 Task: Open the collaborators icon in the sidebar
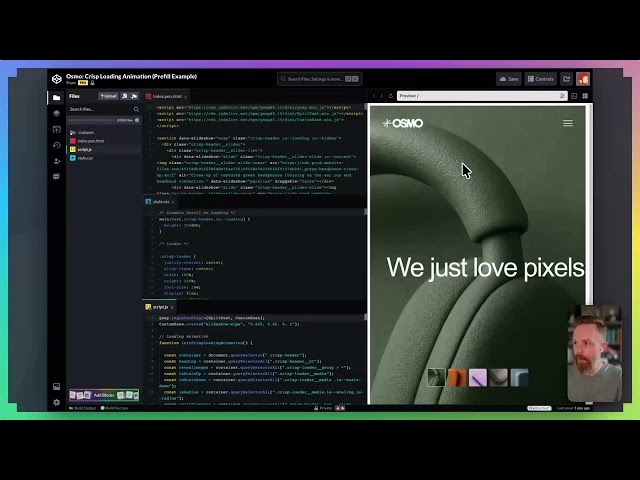(x=56, y=161)
